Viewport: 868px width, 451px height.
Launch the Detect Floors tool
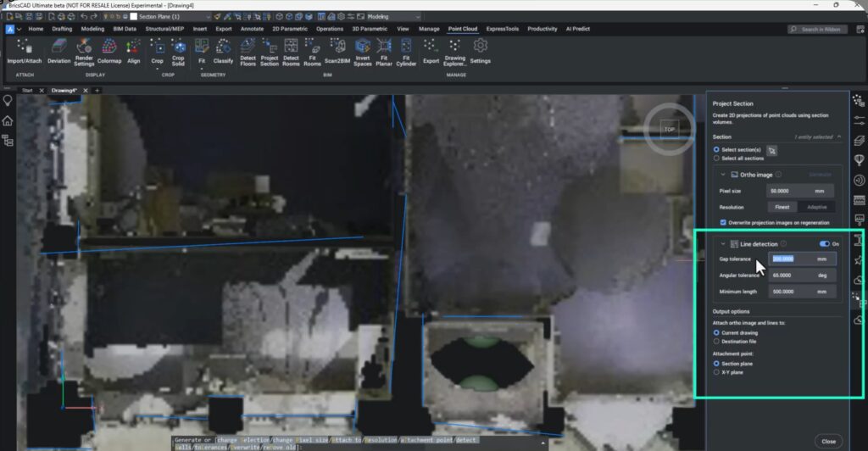[x=248, y=52]
